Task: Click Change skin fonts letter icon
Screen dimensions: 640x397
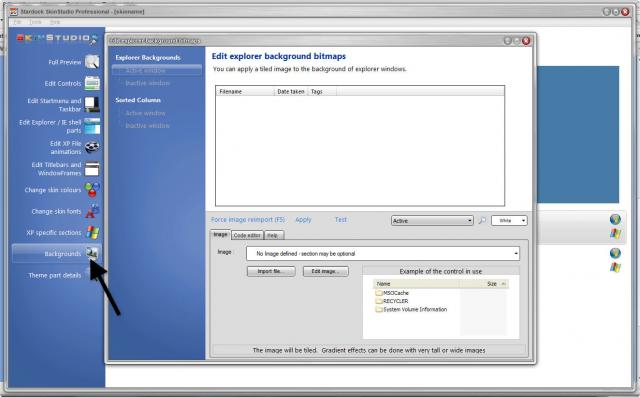Action: [x=92, y=211]
